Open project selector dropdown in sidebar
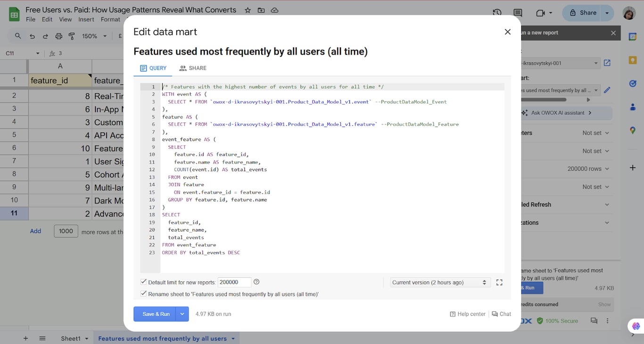 [596, 63]
